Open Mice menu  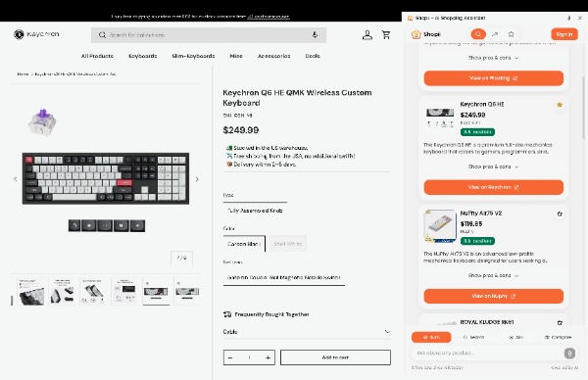click(x=236, y=56)
